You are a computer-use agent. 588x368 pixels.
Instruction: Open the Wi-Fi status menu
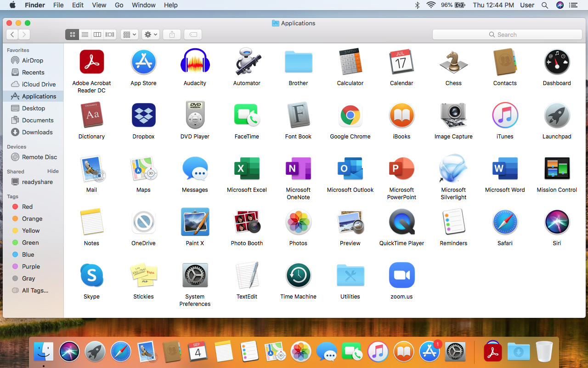(431, 5)
